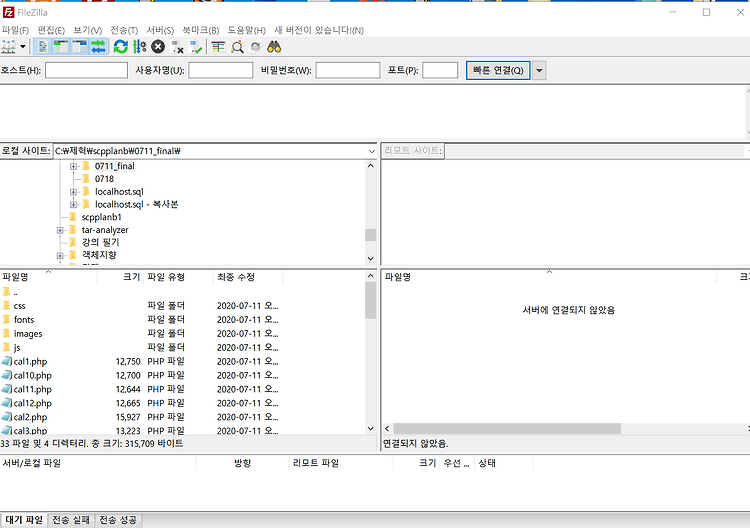This screenshot has width=750, height=528.
Task: Select the cal12.php file icon
Action: 7,403
